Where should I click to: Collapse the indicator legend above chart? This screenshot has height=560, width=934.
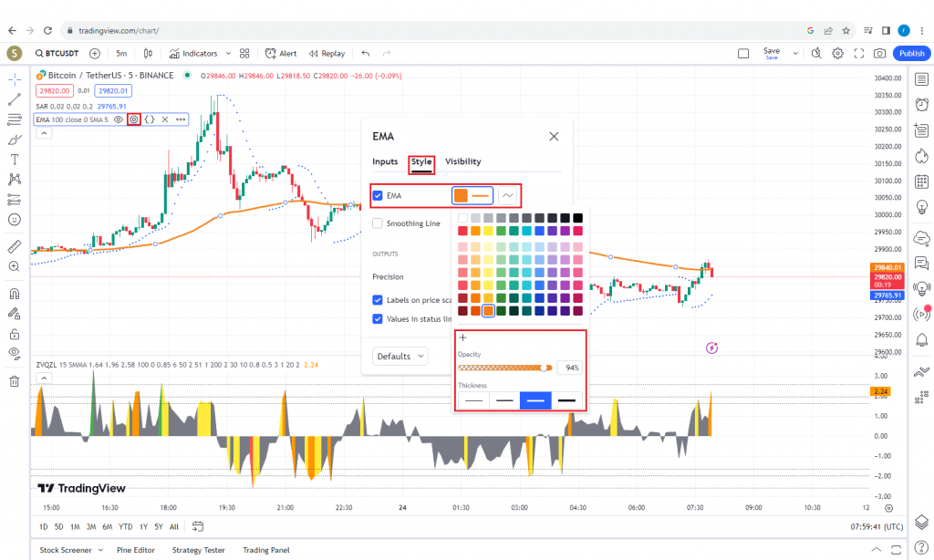(x=44, y=133)
